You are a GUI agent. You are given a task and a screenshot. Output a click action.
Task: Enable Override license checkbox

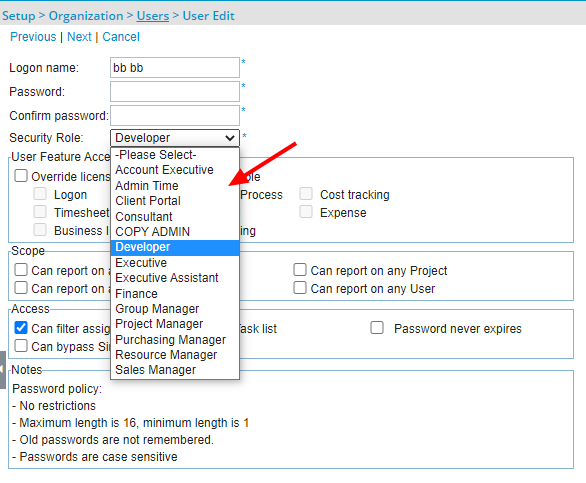(21, 176)
